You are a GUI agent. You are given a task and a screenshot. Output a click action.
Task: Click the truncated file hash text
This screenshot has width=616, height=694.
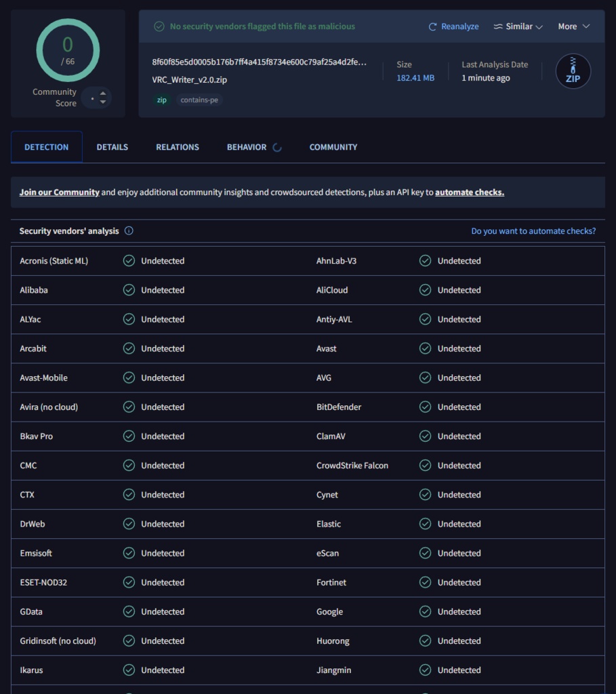click(x=260, y=62)
